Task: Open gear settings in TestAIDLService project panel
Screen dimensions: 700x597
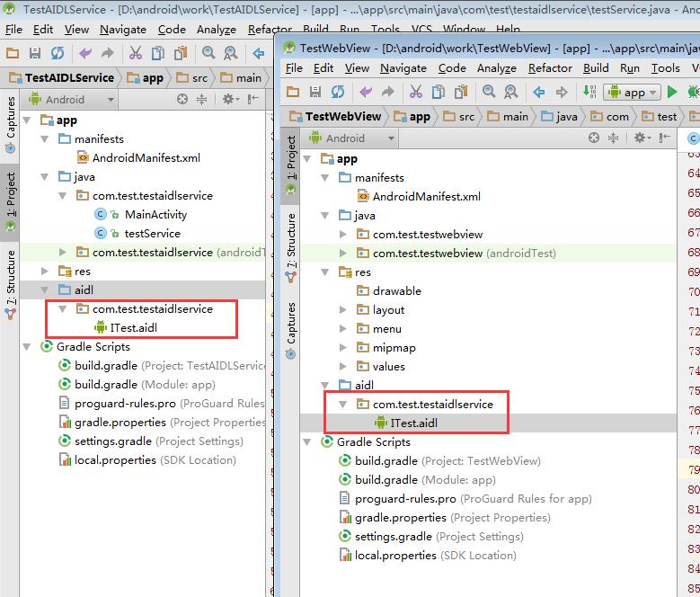Action: (x=230, y=99)
